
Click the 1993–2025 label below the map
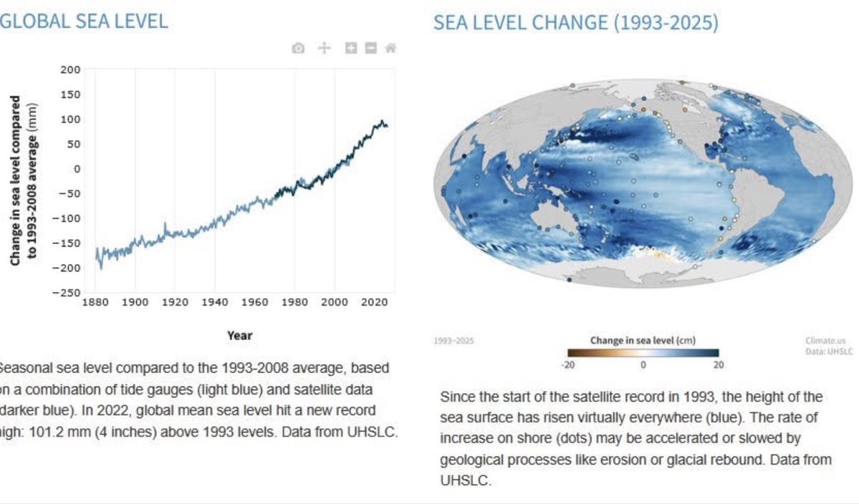pyautogui.click(x=454, y=341)
